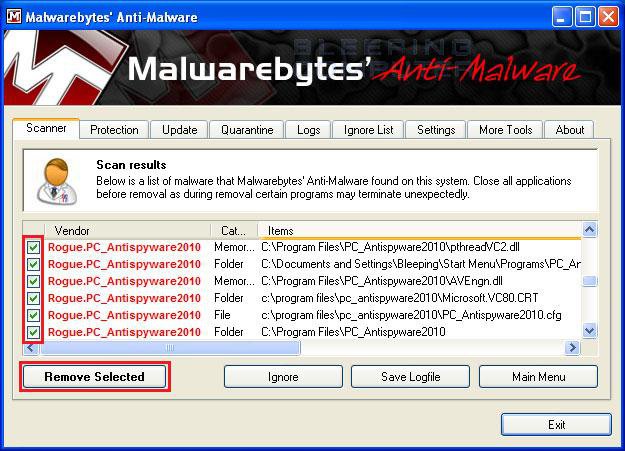The image size is (625, 451).
Task: Open the Ignore List tab
Action: click(368, 130)
